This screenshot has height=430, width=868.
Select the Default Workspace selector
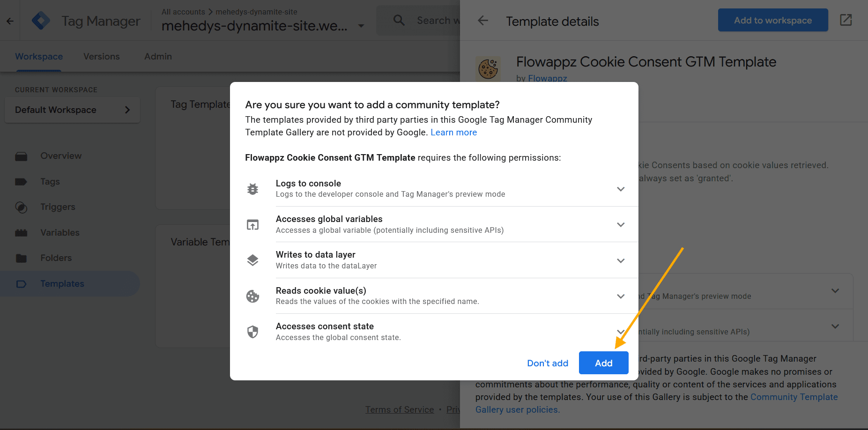[72, 110]
